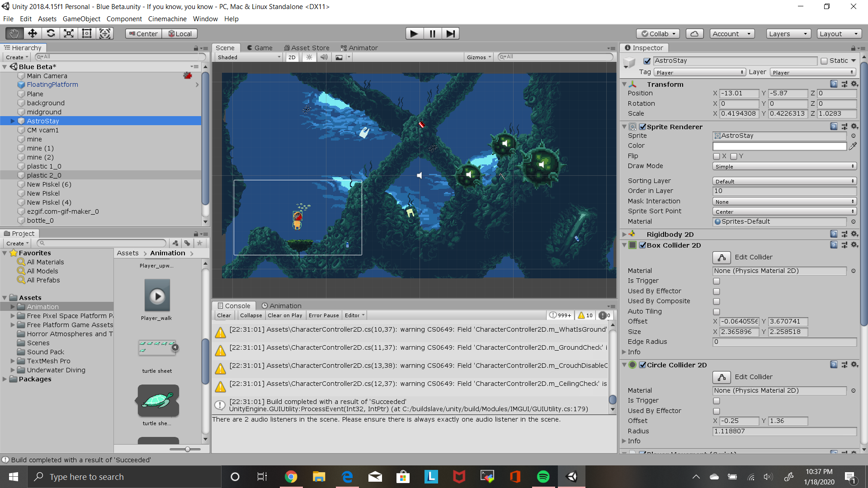
Task: Open the Draw Mode dropdown
Action: pyautogui.click(x=784, y=166)
